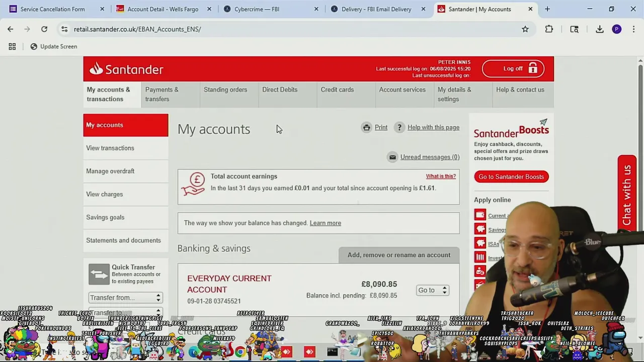644x362 pixels.
Task: Switch to Account Detail Wells Fargo tab
Action: tap(163, 9)
